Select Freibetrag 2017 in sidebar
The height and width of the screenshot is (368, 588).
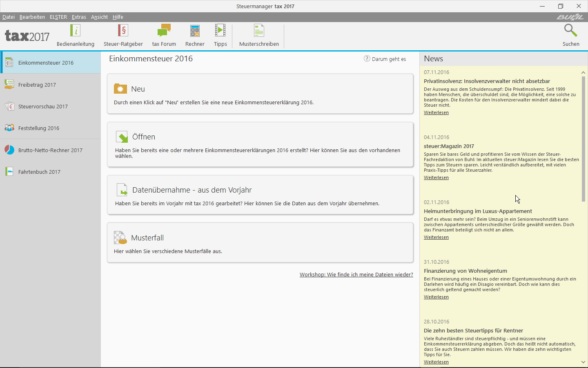click(x=50, y=85)
